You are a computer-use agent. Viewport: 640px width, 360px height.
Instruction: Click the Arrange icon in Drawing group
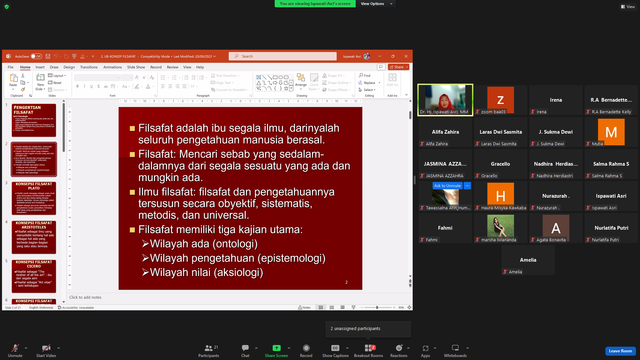point(301,78)
